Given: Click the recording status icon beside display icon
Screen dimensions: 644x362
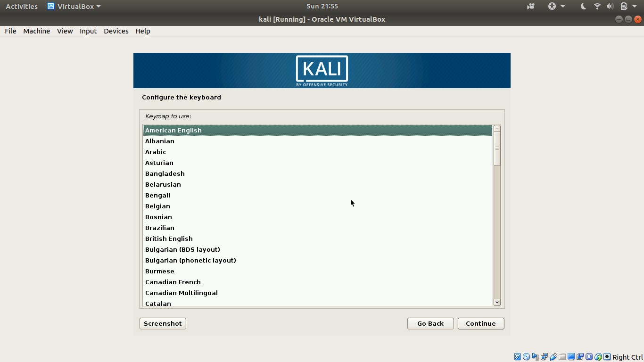Looking at the screenshot, I should 580,357.
